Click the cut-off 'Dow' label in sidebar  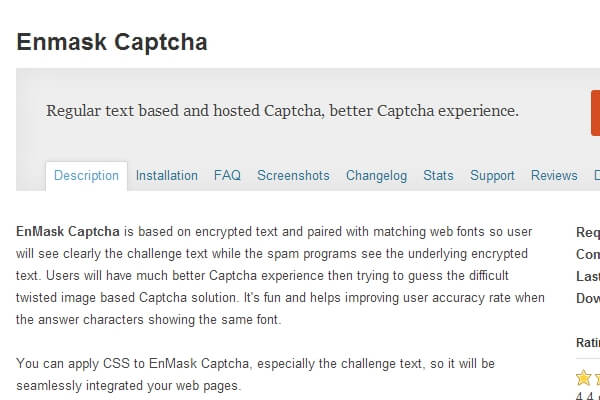(x=587, y=298)
